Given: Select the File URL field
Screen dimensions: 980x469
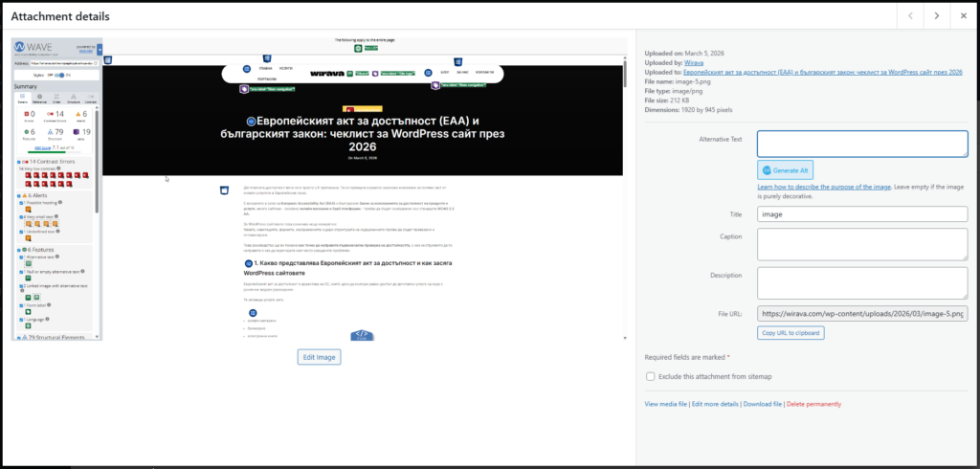Looking at the screenshot, I should (861, 313).
